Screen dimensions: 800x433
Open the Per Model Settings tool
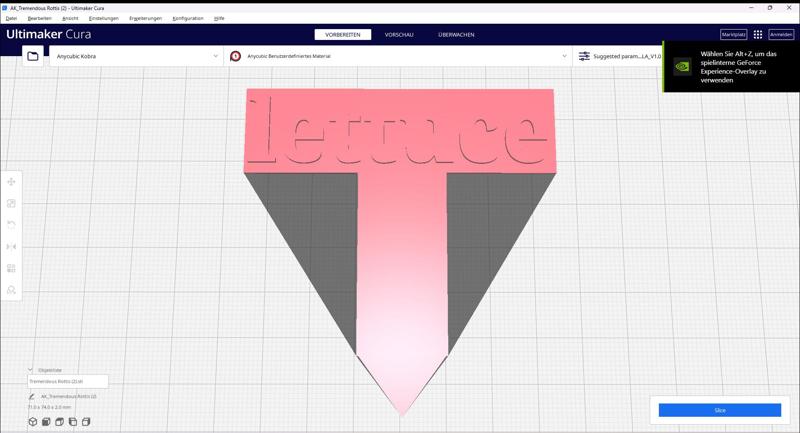11,268
